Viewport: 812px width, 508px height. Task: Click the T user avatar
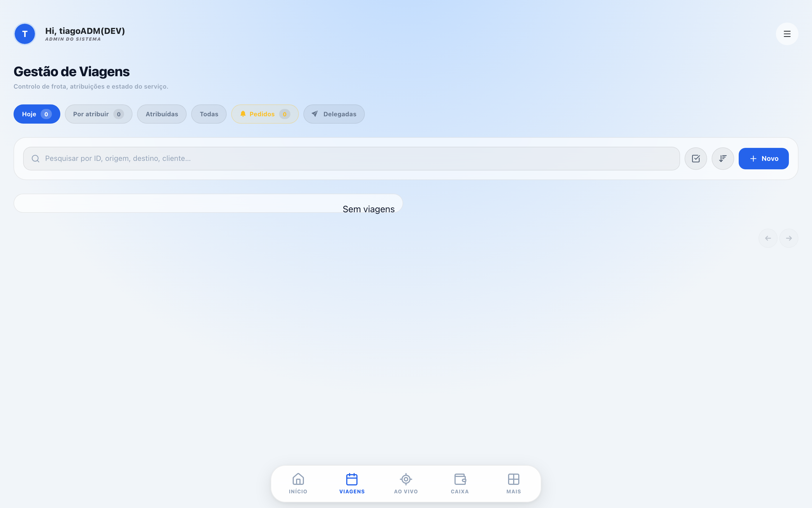click(25, 34)
